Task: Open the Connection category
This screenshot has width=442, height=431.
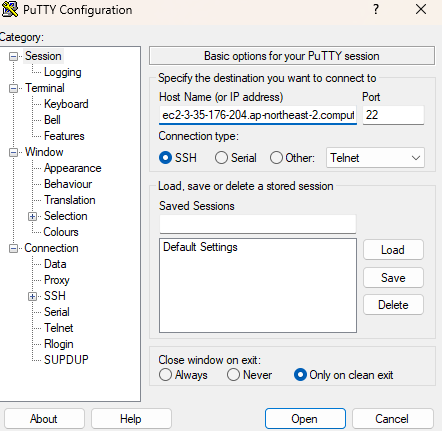Action: pos(51,248)
